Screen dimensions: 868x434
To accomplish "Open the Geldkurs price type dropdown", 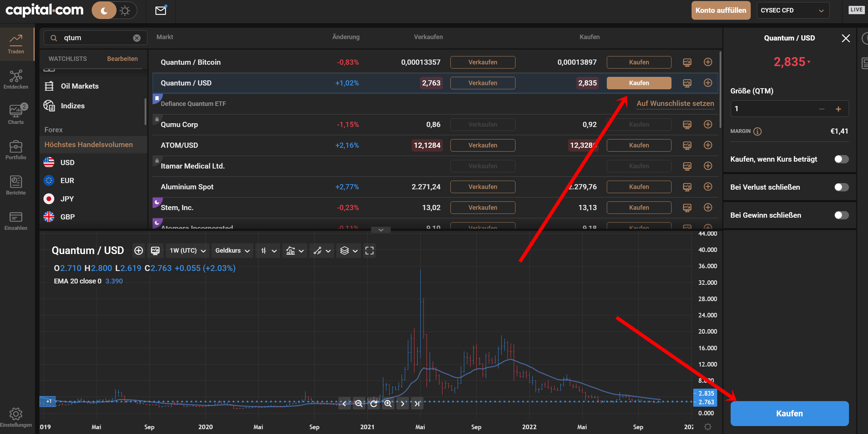I will point(232,251).
